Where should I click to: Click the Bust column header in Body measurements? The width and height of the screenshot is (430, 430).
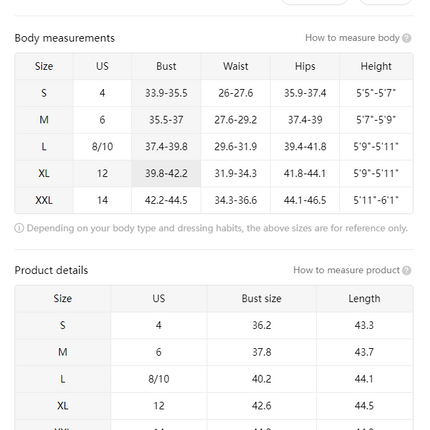166,66
